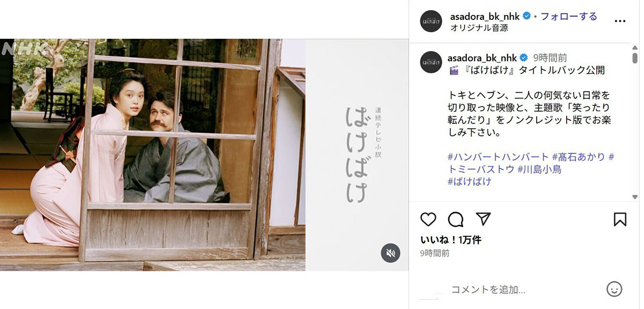View likes list いいね！1万件
Viewport: 644px width, 309px height.
pyautogui.click(x=451, y=240)
